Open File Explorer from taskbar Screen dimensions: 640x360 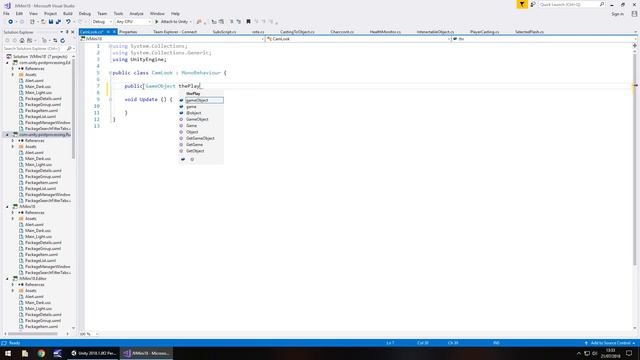(x=25, y=353)
